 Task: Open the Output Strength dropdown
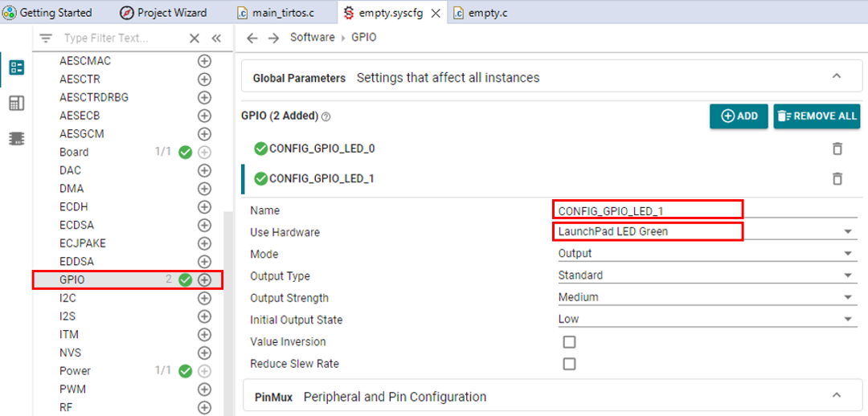point(847,298)
